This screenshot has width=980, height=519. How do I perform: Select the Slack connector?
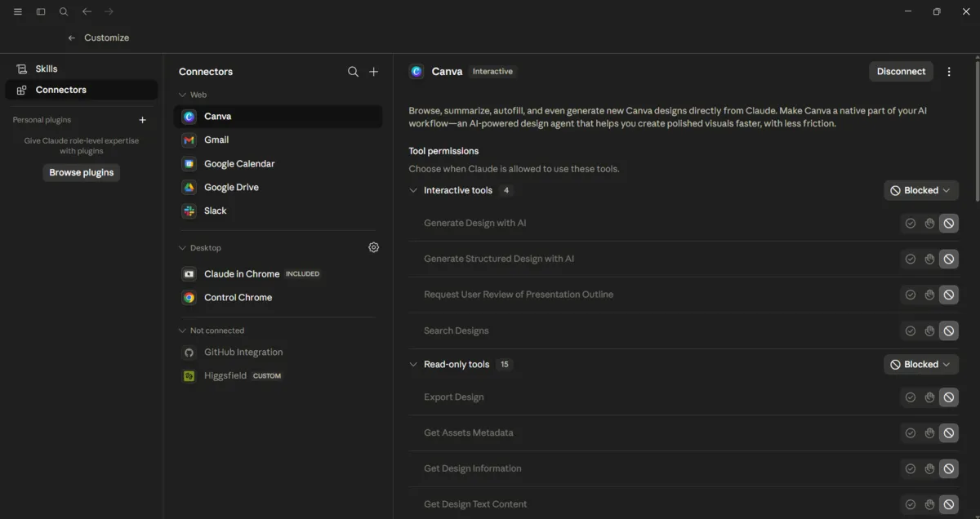tap(278, 211)
